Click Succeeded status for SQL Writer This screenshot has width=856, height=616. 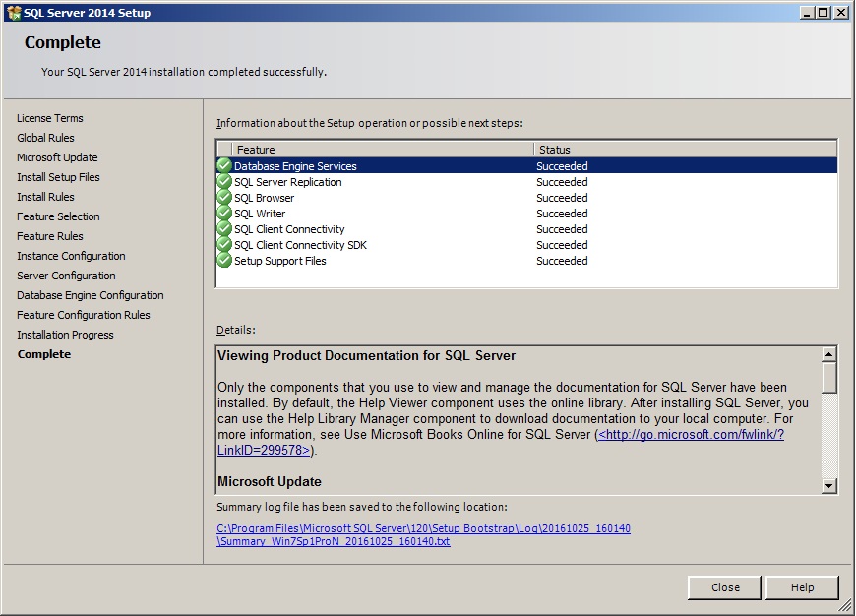tap(562, 214)
